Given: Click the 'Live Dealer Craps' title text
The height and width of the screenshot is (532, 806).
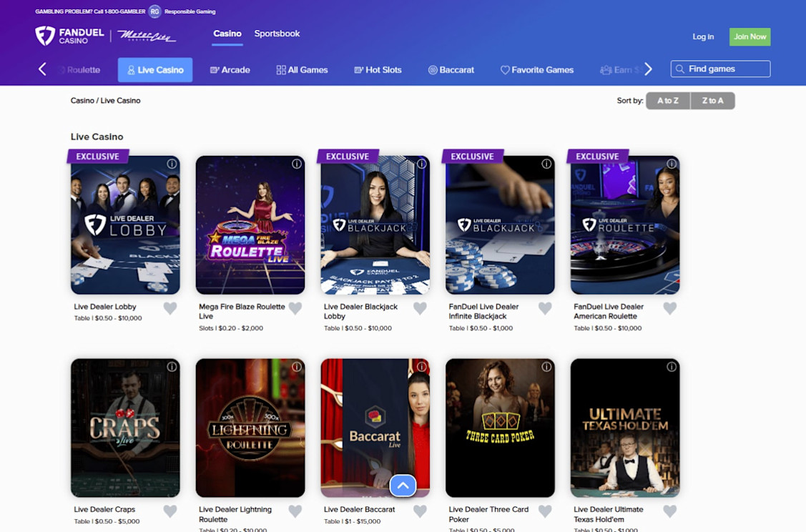Looking at the screenshot, I should pyautogui.click(x=104, y=509).
